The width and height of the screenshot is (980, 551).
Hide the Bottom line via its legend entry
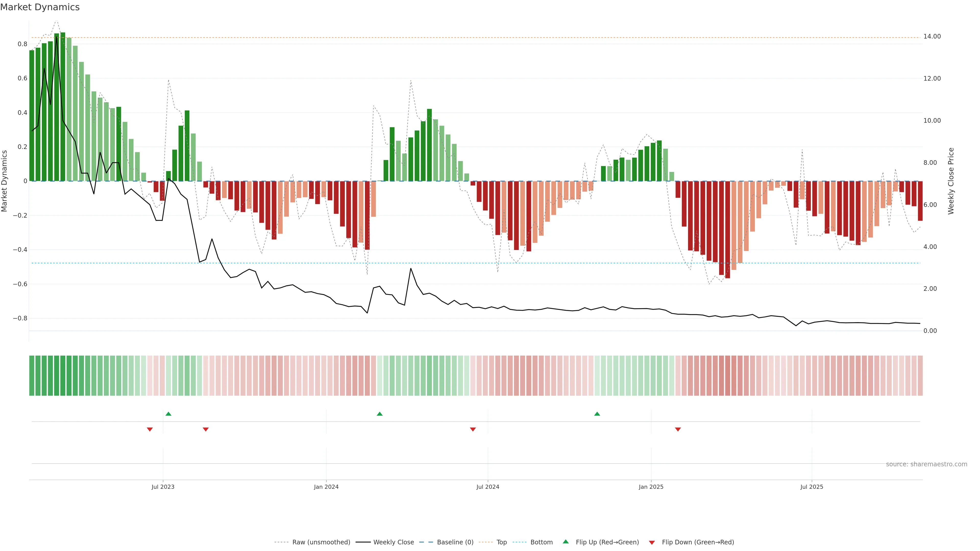click(541, 542)
